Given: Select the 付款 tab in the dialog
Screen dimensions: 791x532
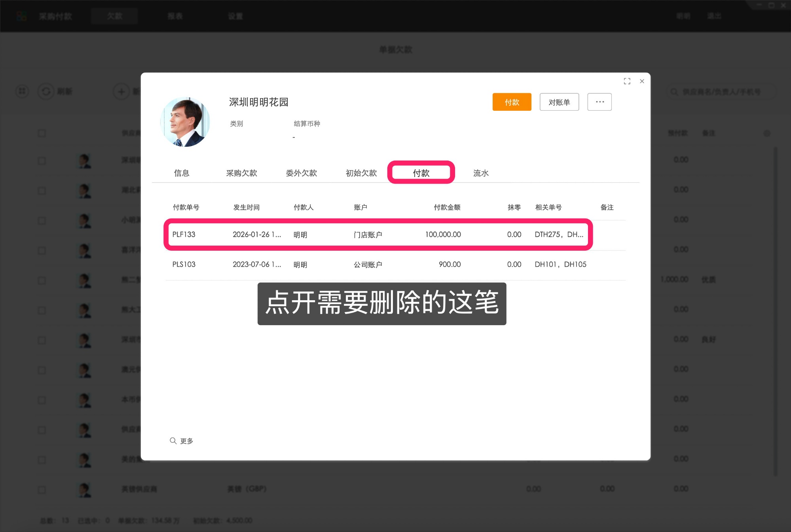Looking at the screenshot, I should pos(421,173).
